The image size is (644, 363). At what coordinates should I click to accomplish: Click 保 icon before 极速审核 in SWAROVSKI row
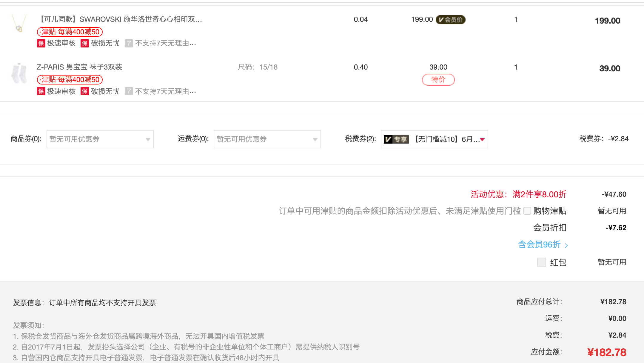pos(41,43)
